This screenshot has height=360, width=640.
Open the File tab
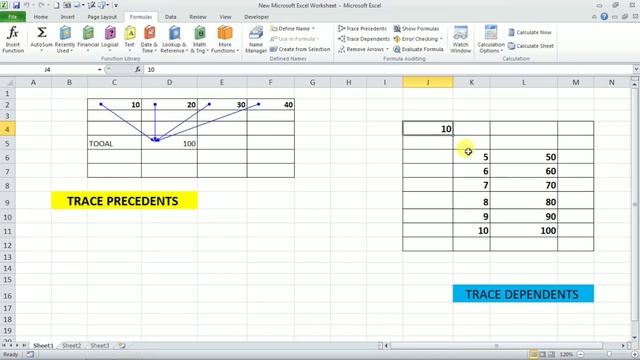(x=13, y=17)
